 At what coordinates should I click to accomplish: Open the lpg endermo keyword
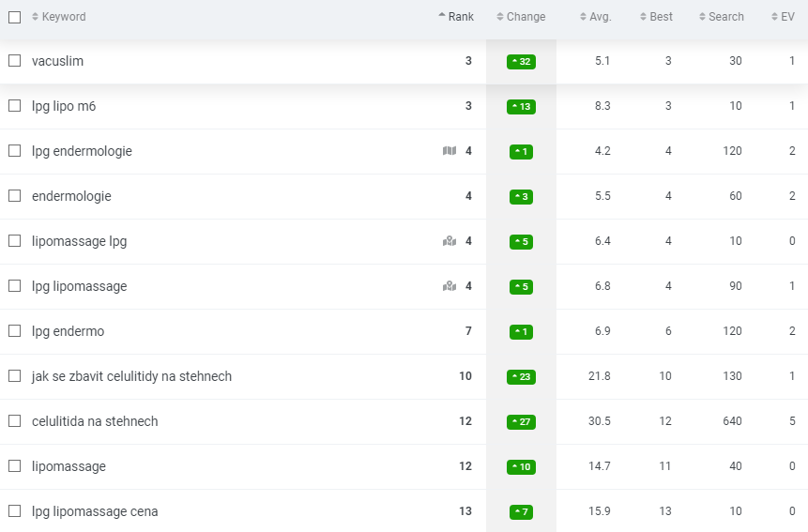pos(68,331)
